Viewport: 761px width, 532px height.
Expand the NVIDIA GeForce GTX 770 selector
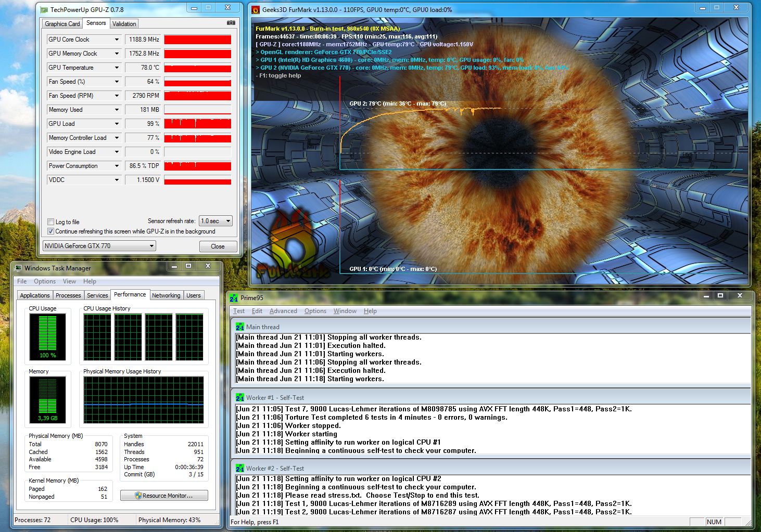[x=99, y=246]
